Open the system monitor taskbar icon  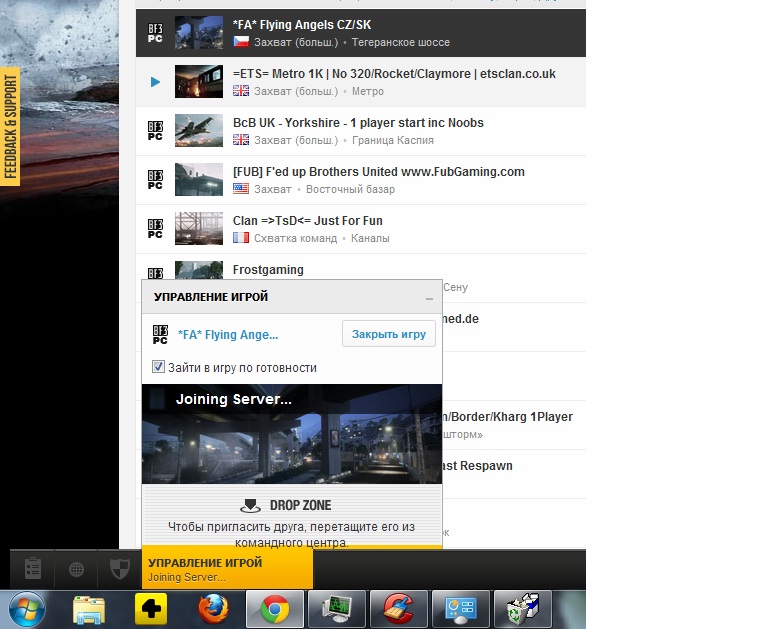[x=337, y=609]
